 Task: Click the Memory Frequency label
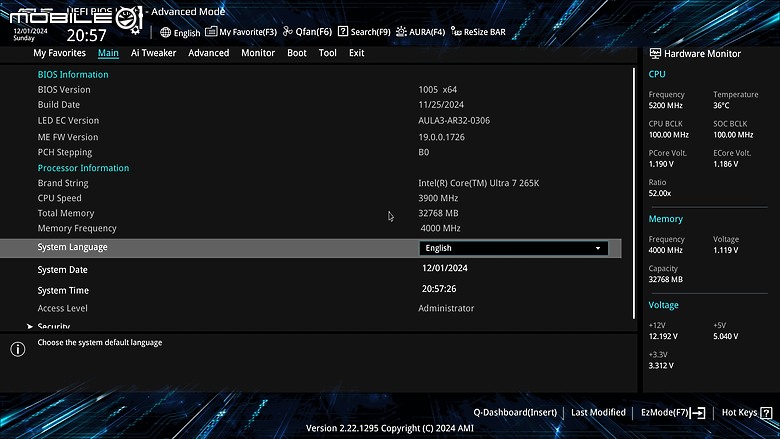tap(77, 228)
